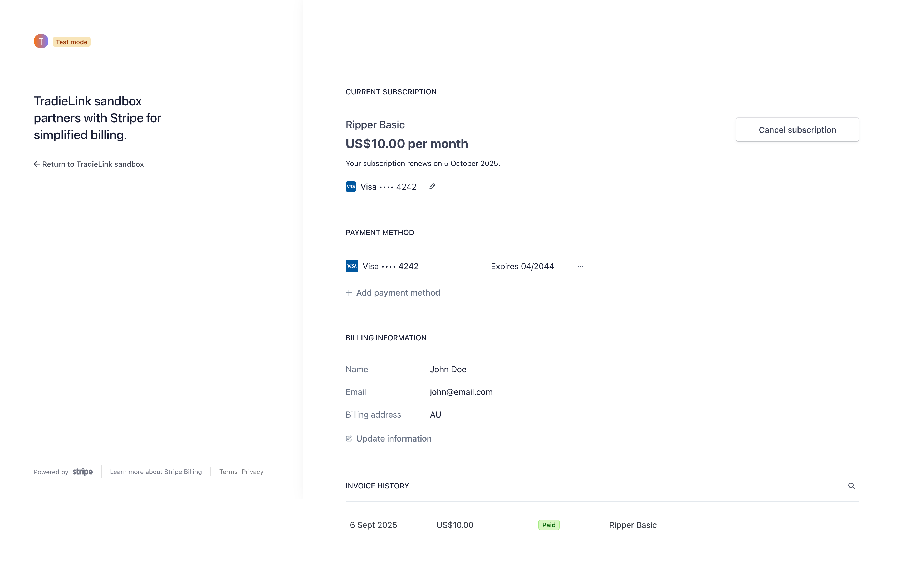Viewport: 901px width, 588px height.
Task: Open the 6 Sept 2025 invoice
Action: coord(602,525)
